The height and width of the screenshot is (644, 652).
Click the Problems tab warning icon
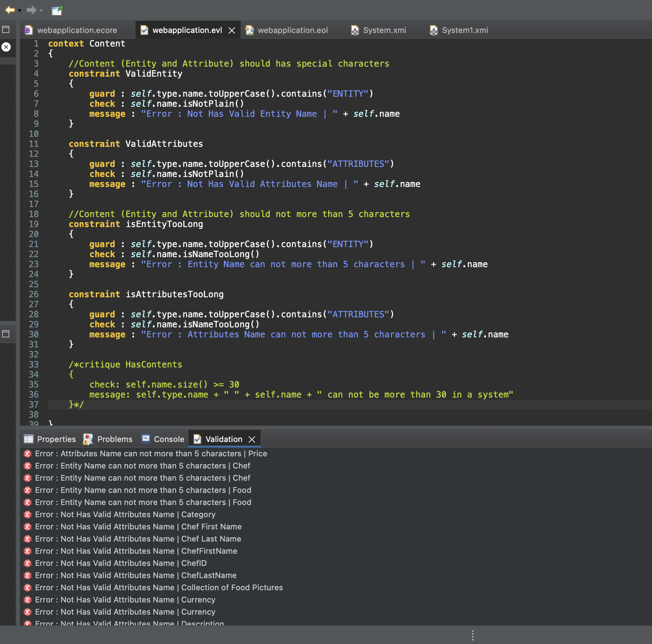pyautogui.click(x=88, y=439)
